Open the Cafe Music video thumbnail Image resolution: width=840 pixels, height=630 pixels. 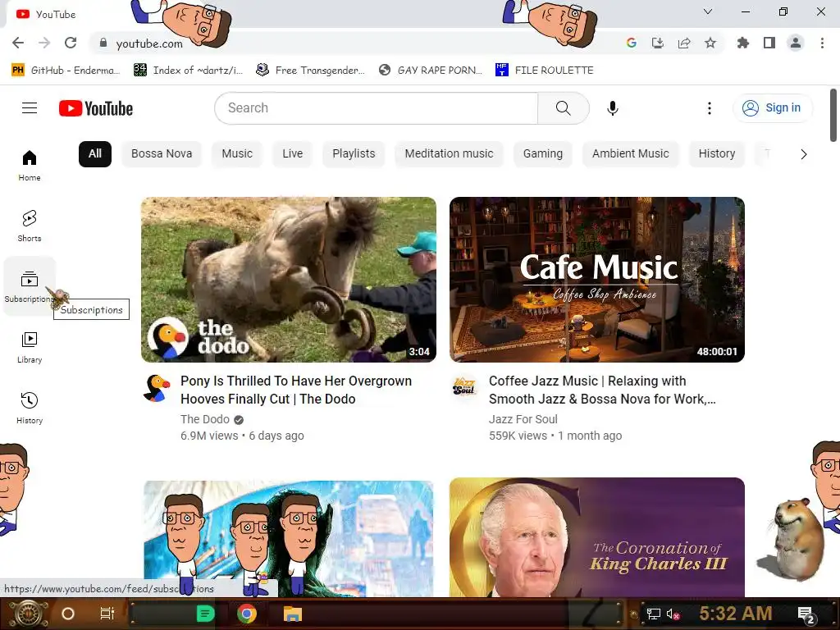(597, 280)
